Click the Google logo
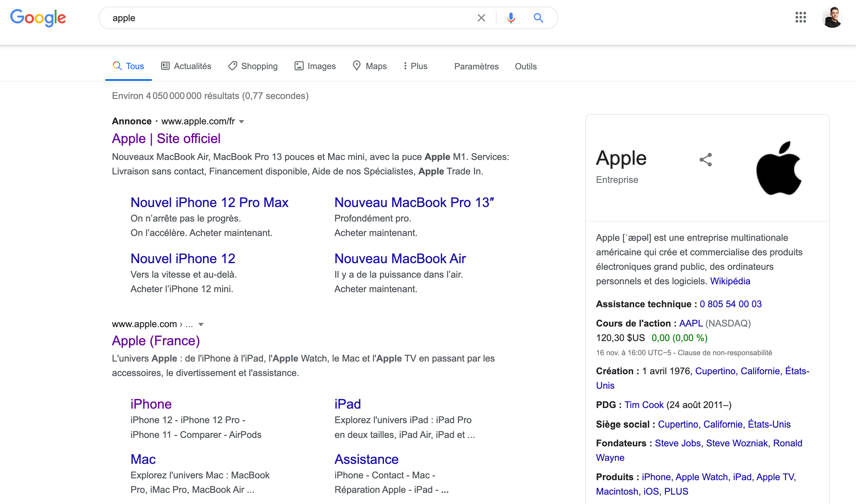 (38, 18)
